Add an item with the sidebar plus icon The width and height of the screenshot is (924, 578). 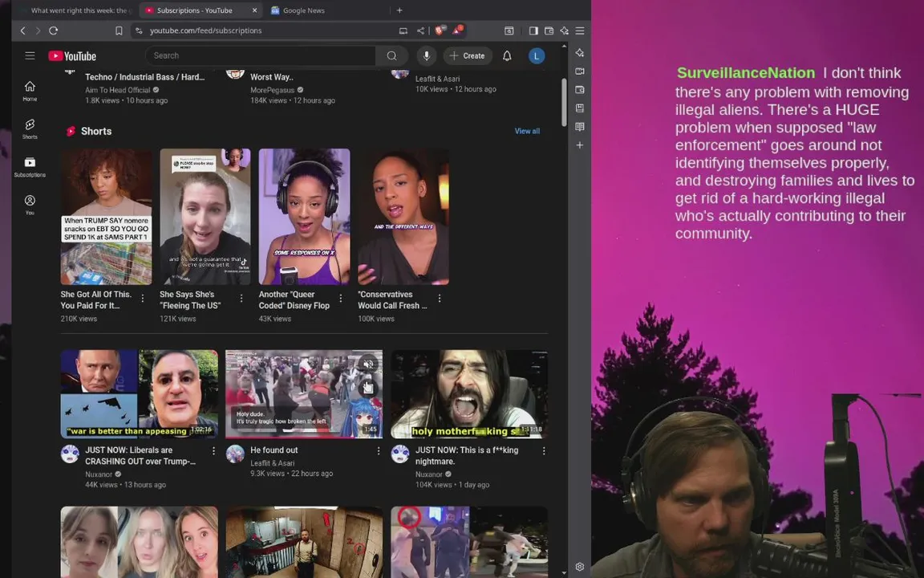pos(580,145)
